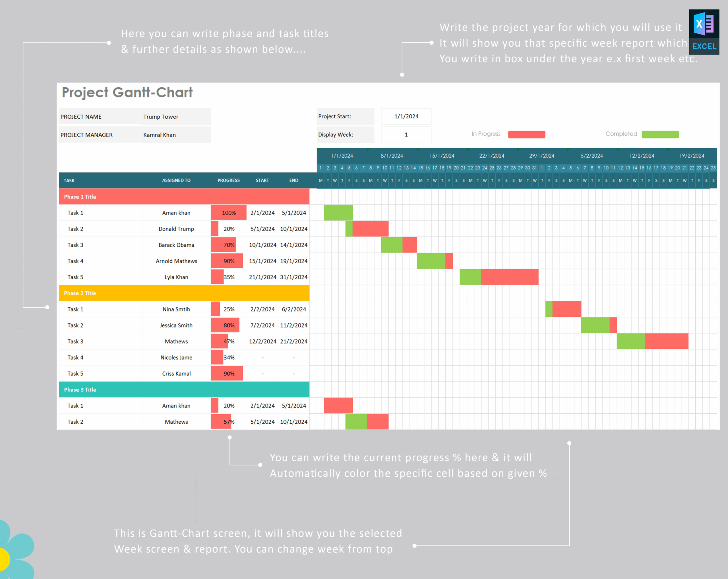Click the Phase 3 Title header row
728x579 pixels.
pyautogui.click(x=184, y=390)
